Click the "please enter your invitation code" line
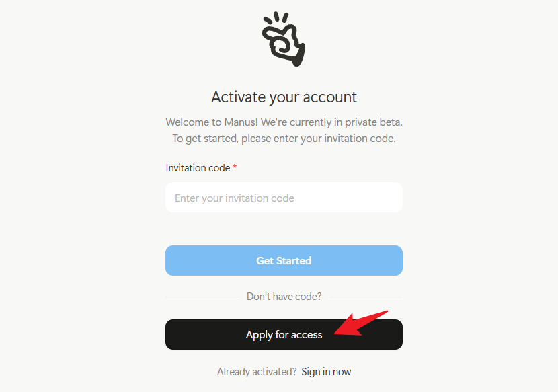This screenshot has width=558, height=392. (319, 138)
